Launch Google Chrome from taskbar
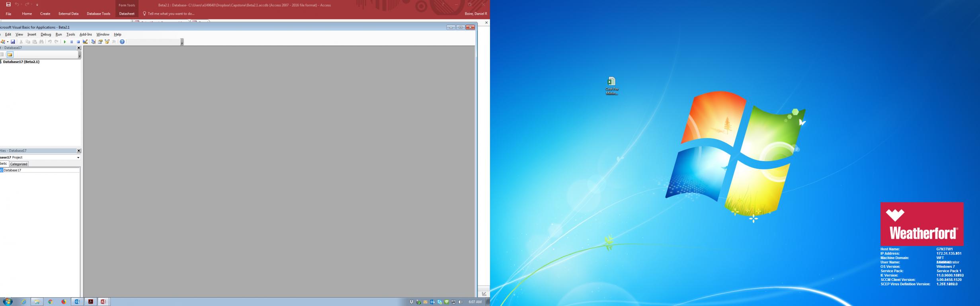 (x=50, y=302)
